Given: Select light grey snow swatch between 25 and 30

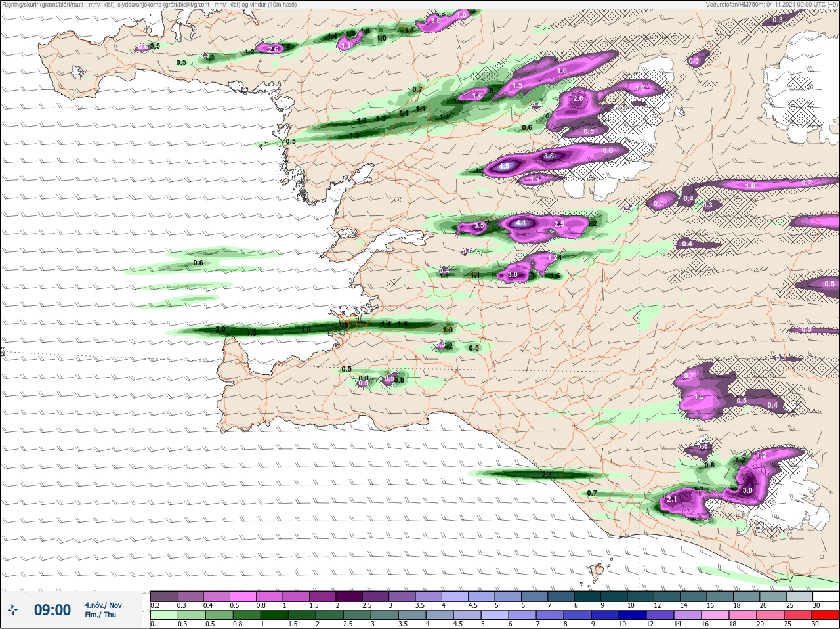Looking at the screenshot, I should click(x=799, y=596).
